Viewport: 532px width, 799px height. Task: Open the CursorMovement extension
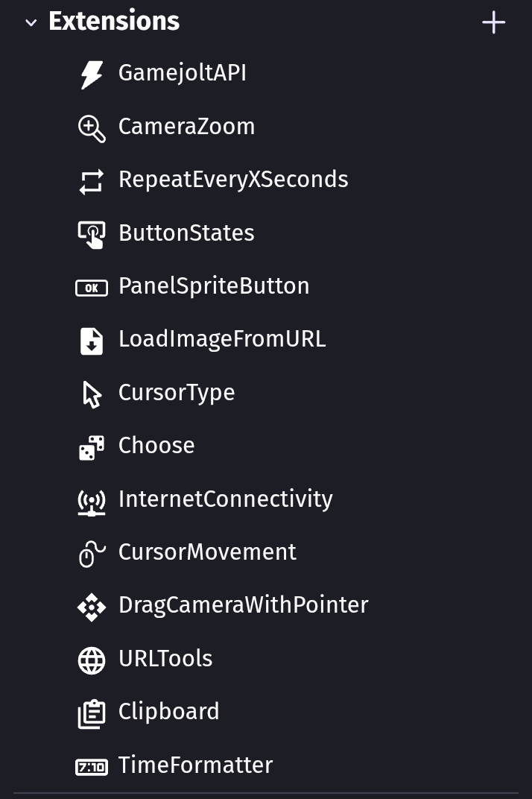click(207, 552)
